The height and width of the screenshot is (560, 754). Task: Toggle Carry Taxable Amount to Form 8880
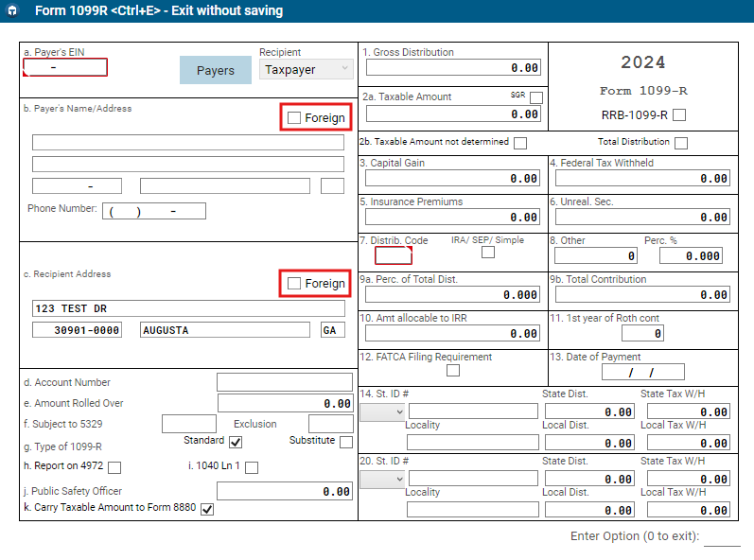[x=207, y=509]
